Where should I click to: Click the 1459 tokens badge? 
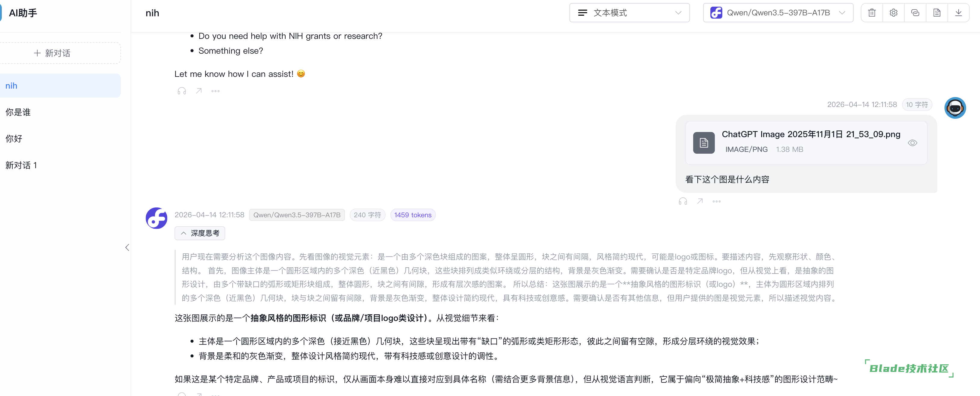tap(413, 215)
